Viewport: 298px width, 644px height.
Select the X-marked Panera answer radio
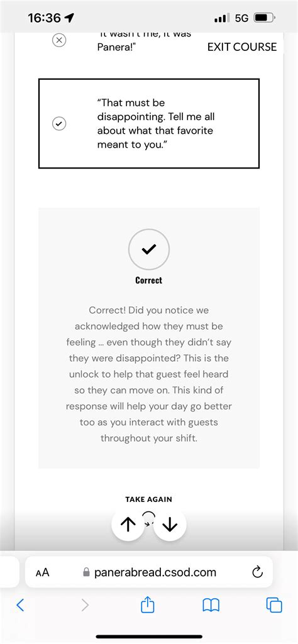tap(59, 40)
